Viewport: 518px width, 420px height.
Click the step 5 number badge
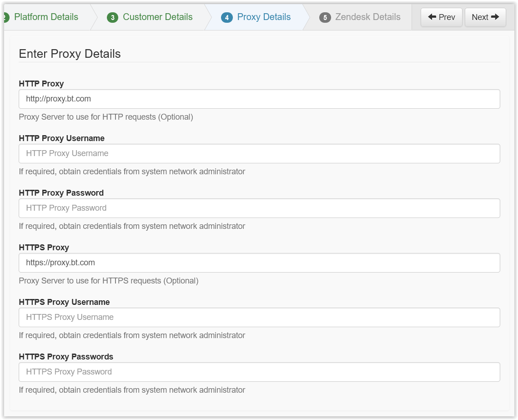tap(325, 17)
